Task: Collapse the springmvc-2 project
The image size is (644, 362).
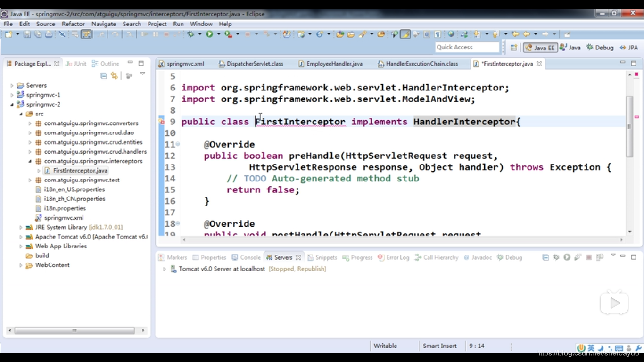Action: 12,104
